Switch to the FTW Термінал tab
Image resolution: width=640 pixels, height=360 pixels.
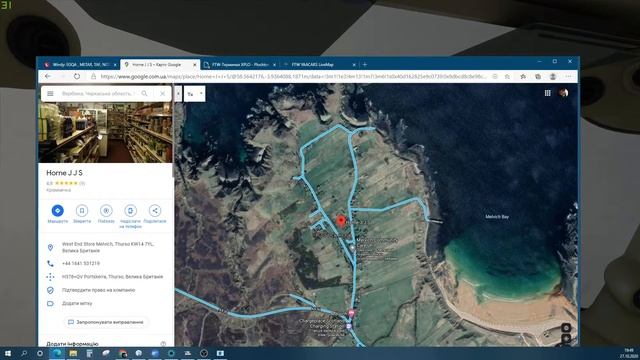(x=239, y=64)
